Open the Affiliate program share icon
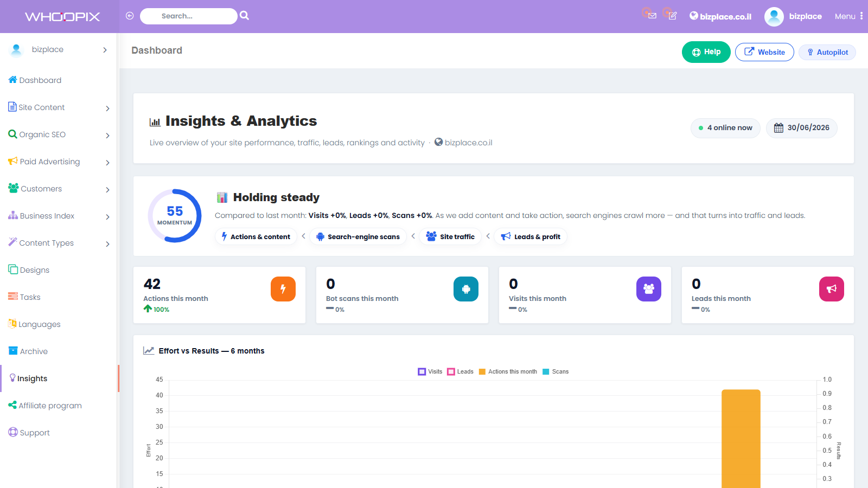868x488 pixels. coord(12,405)
